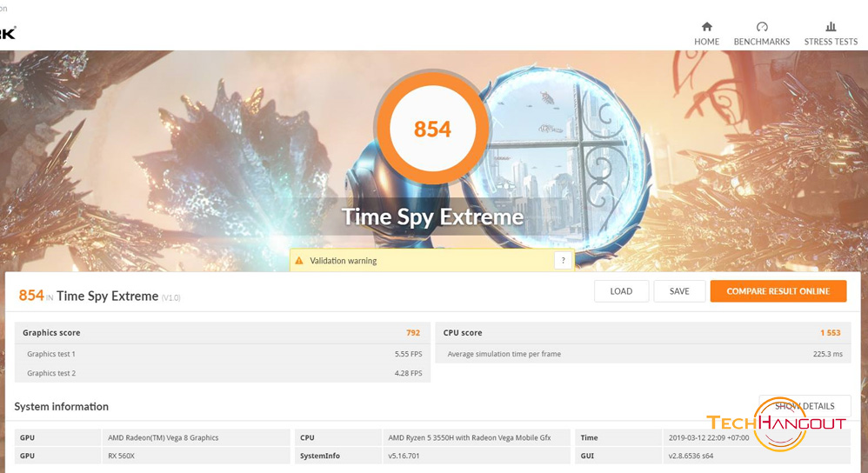Click the CPU score value 1 553
868x473 pixels.
point(831,333)
